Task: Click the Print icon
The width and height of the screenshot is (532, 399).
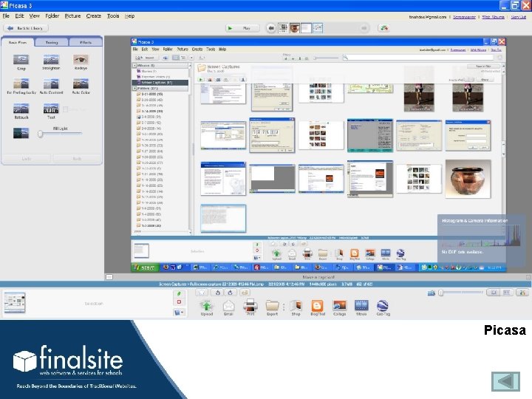Action: click(x=250, y=306)
